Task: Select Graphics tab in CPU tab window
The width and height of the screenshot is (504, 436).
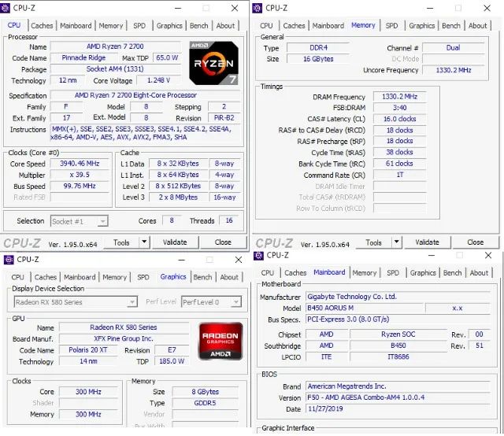Action: (x=169, y=26)
